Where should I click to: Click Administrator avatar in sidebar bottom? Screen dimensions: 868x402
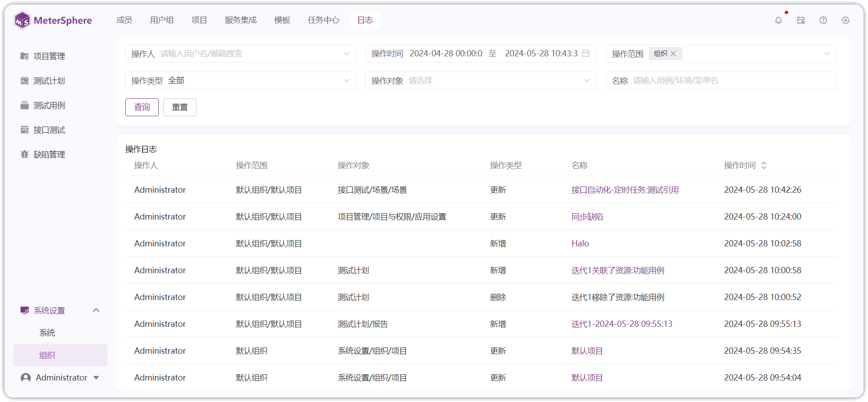click(x=26, y=378)
